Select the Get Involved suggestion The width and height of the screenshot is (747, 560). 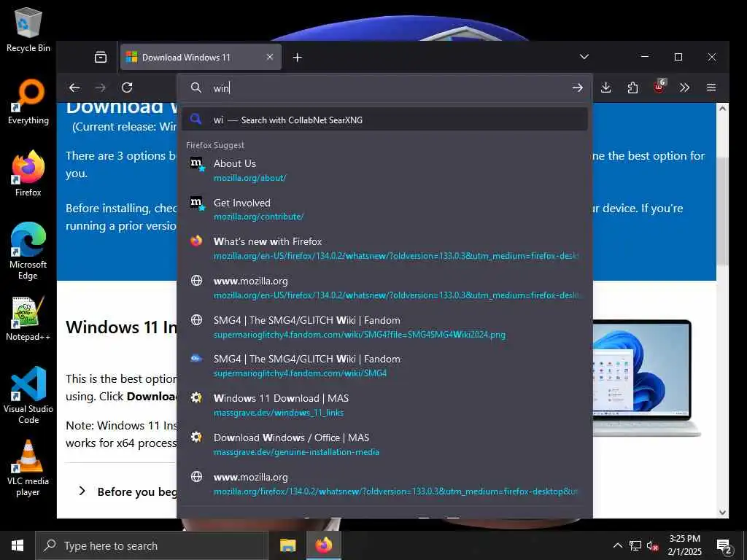point(384,209)
